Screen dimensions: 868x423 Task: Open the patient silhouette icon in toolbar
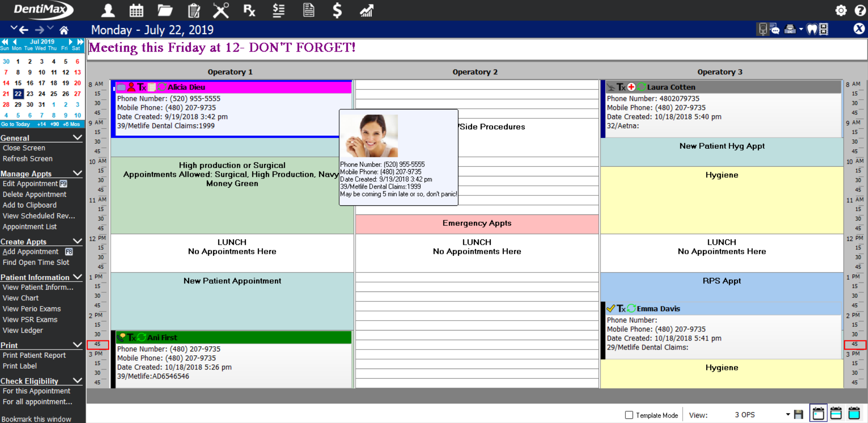pos(108,10)
